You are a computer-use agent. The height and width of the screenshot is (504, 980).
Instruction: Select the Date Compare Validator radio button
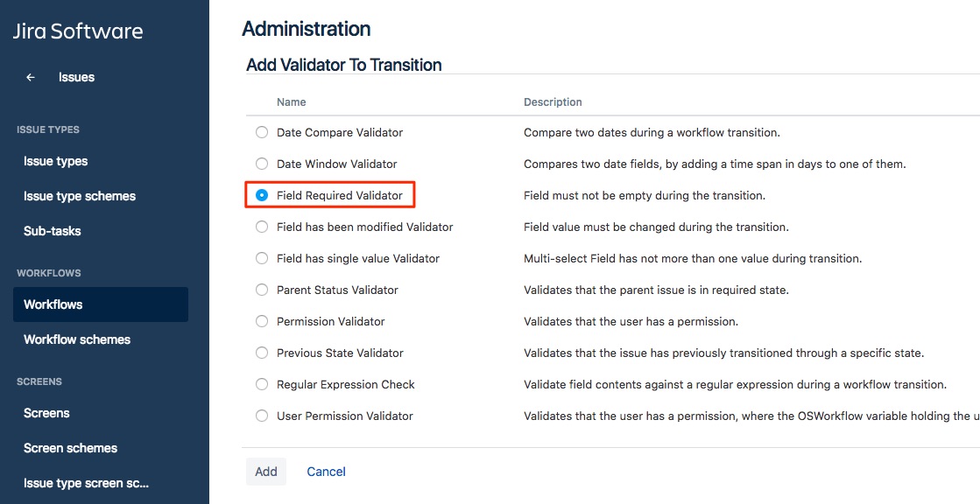262,132
